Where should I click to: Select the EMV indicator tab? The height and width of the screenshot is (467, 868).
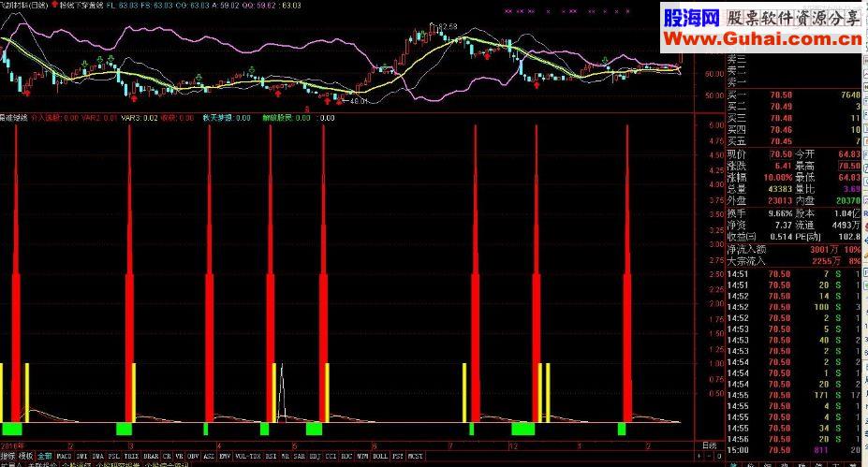pos(225,457)
